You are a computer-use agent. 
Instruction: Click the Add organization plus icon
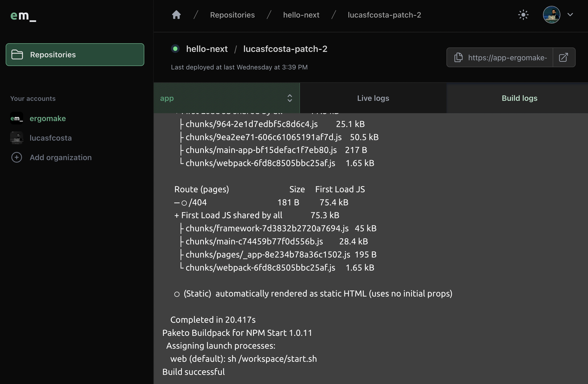(17, 157)
